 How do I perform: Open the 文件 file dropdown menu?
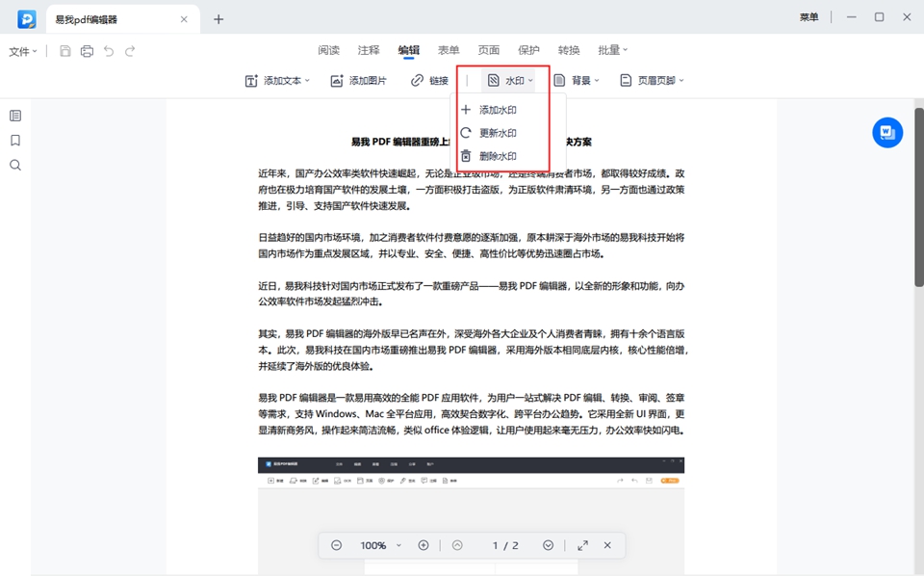click(x=23, y=51)
